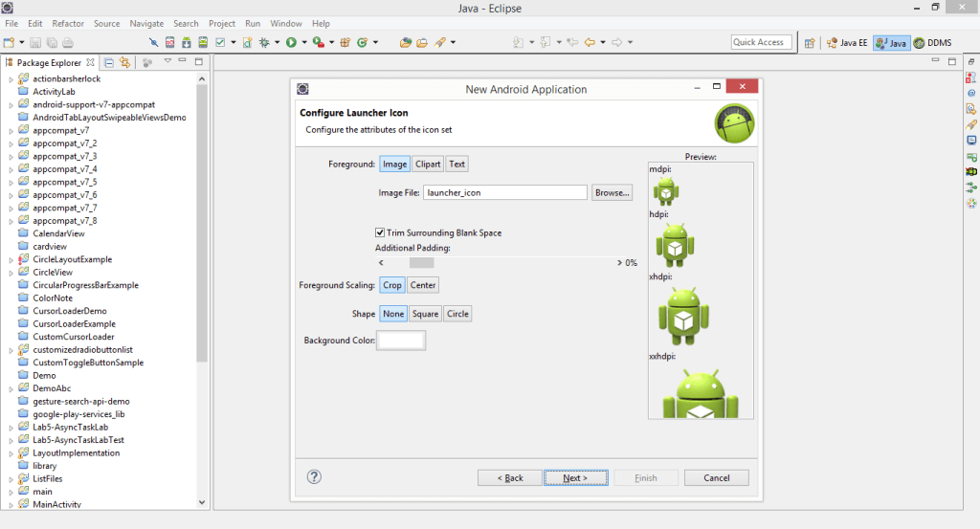This screenshot has width=980, height=529.
Task: Expand the Lab5-AsyncTaskLab project node
Action: point(11,428)
